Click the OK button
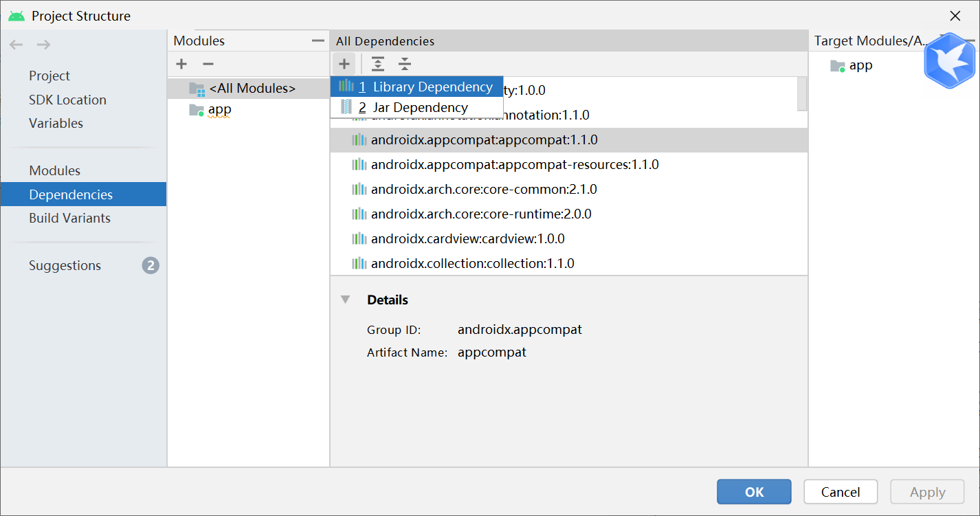This screenshot has height=516, width=980. click(754, 492)
